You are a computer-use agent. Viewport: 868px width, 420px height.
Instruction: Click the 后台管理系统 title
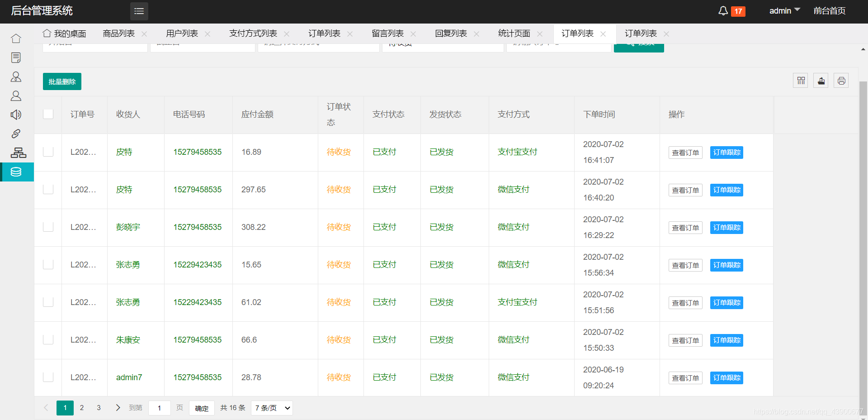pyautogui.click(x=42, y=11)
